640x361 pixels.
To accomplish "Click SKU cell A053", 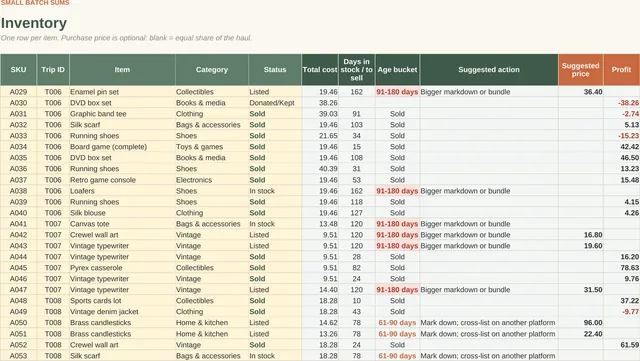I will (18, 356).
